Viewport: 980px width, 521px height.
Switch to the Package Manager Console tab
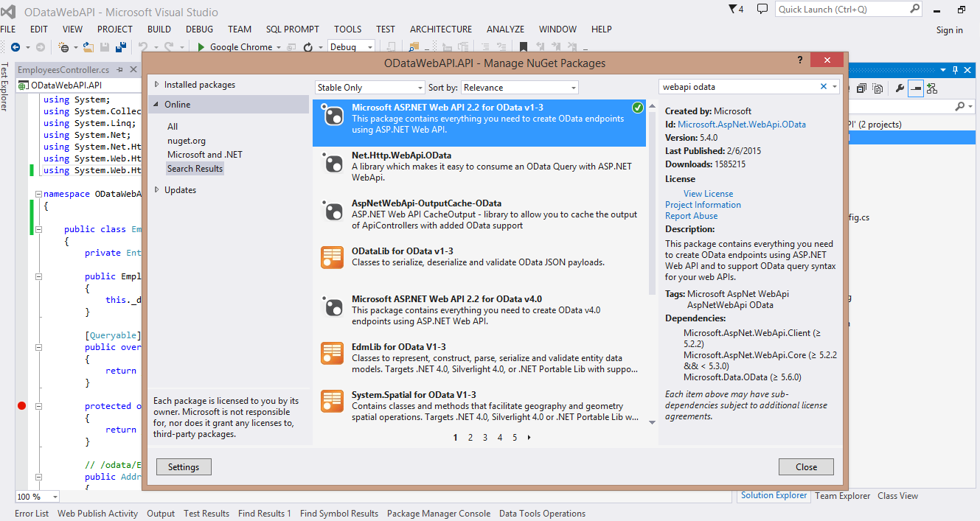[x=438, y=514]
